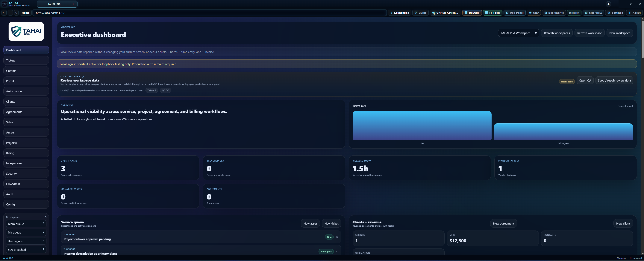644x261 pixels.
Task: Open Projects in the sidebar
Action: (x=26, y=143)
